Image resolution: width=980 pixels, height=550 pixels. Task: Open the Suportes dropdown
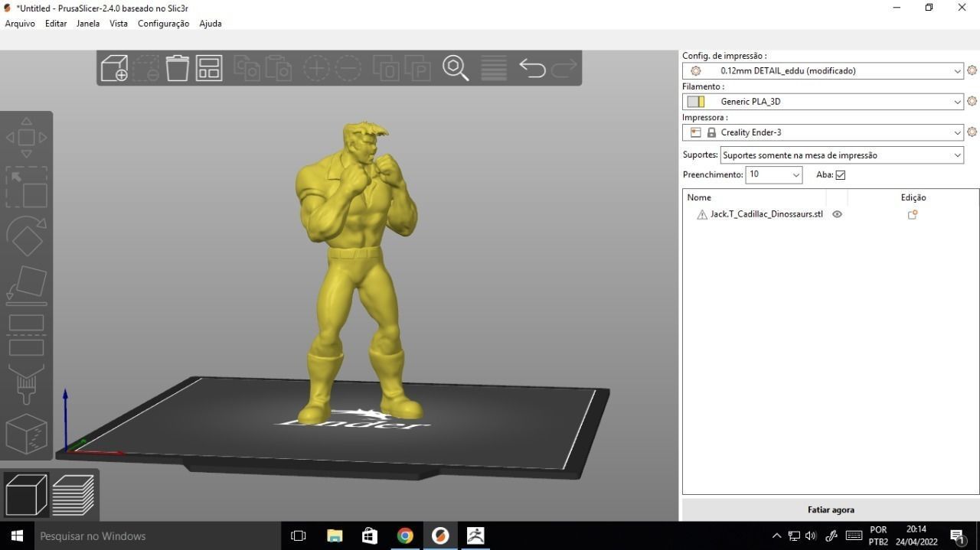pos(842,155)
